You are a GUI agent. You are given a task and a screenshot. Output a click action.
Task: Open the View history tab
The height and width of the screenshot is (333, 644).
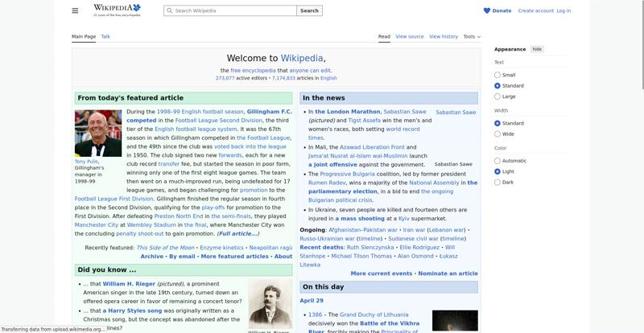444,36
